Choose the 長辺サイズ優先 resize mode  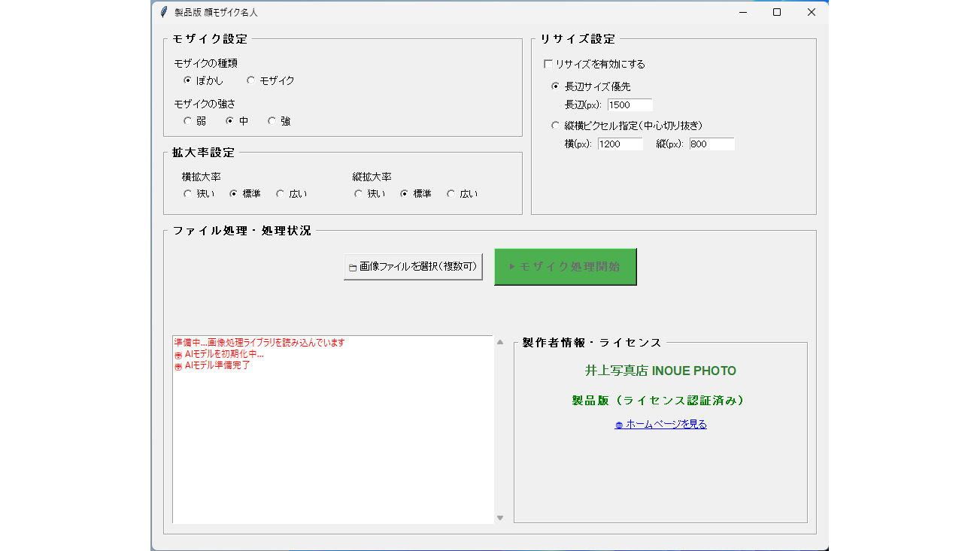(555, 85)
